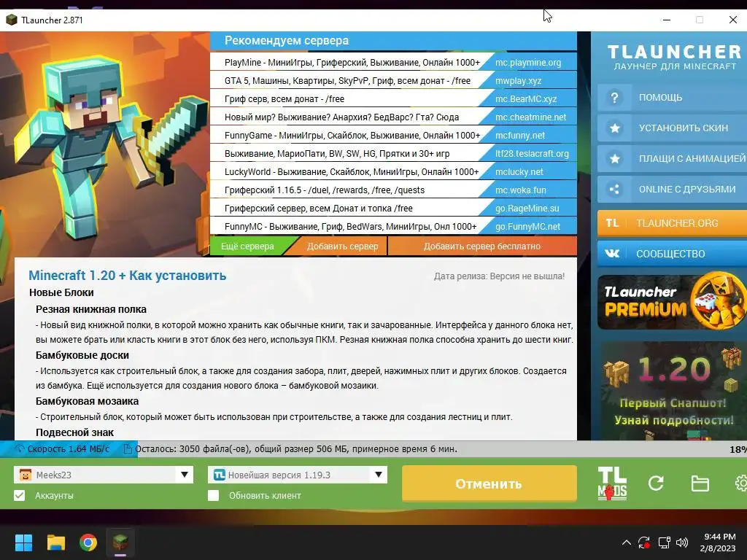The width and height of the screenshot is (747, 560).
Task: Open the ltf28.teslacraft.org server address
Action: click(x=532, y=153)
